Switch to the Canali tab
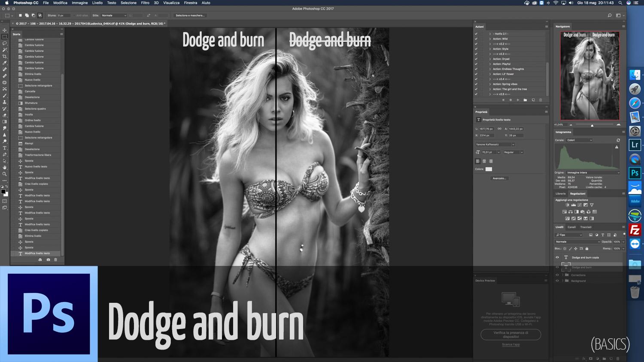The image size is (644, 362). coord(571,227)
